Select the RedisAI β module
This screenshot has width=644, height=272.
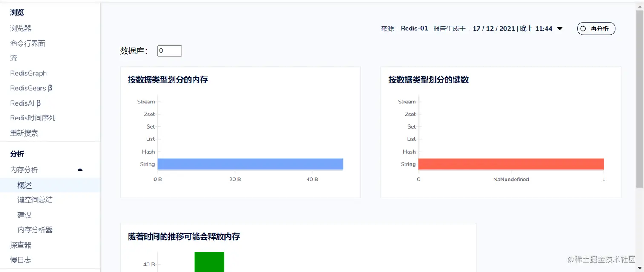click(26, 103)
